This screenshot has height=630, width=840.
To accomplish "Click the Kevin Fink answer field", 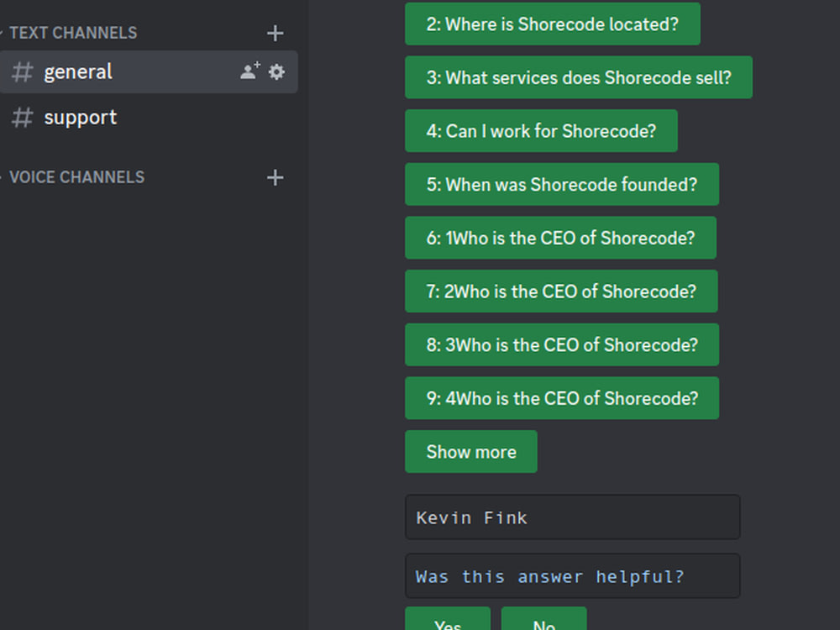I will pyautogui.click(x=572, y=517).
